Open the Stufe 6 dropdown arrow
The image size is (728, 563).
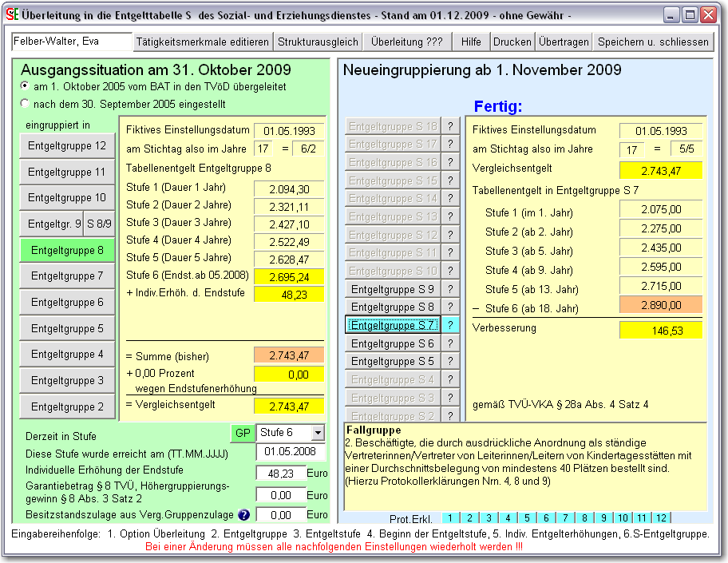click(318, 433)
